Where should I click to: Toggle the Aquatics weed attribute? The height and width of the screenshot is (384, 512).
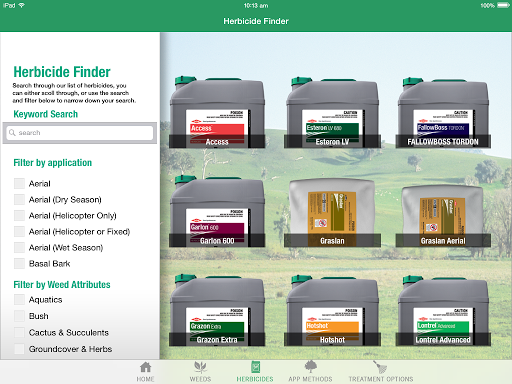coord(19,299)
